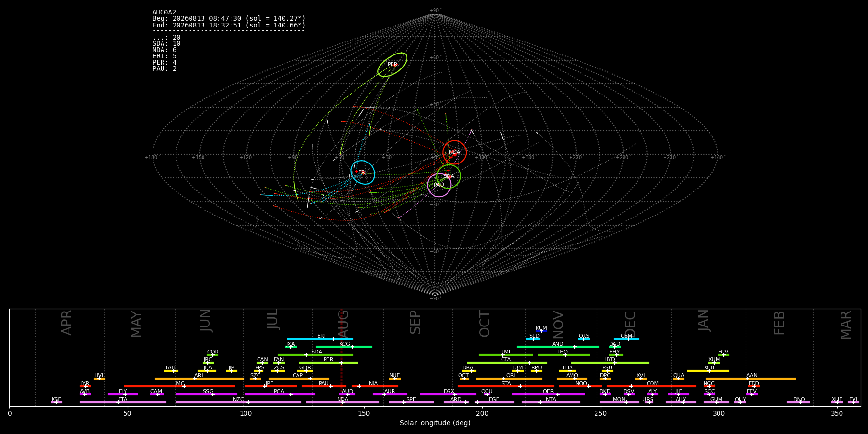
Task: Click the cyan ERI radiant circle
Action: click(x=363, y=172)
